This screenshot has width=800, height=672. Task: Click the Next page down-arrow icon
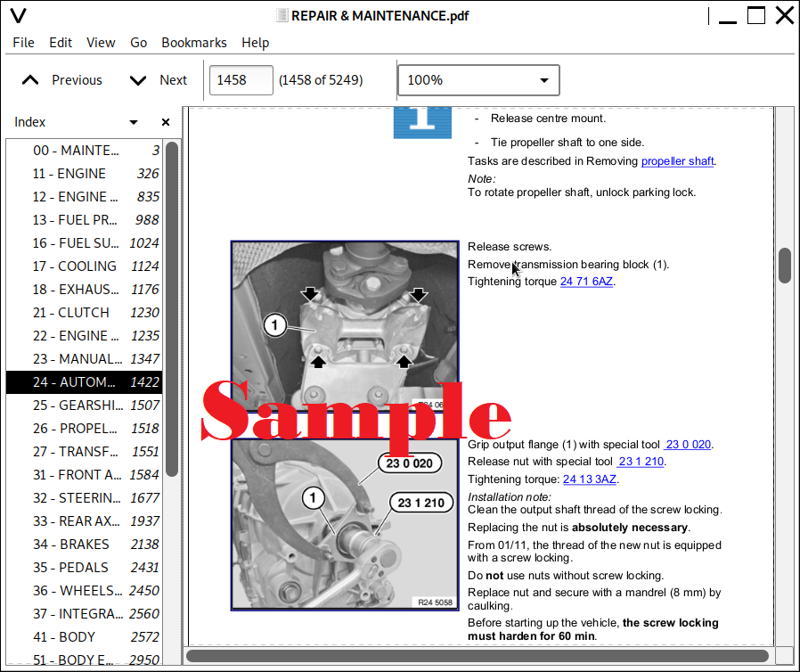(137, 80)
